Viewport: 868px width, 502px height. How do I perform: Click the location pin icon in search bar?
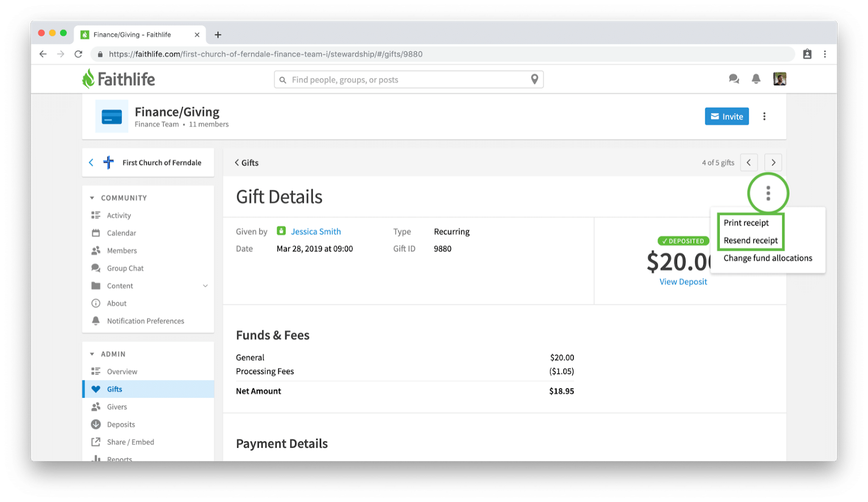[x=534, y=79]
